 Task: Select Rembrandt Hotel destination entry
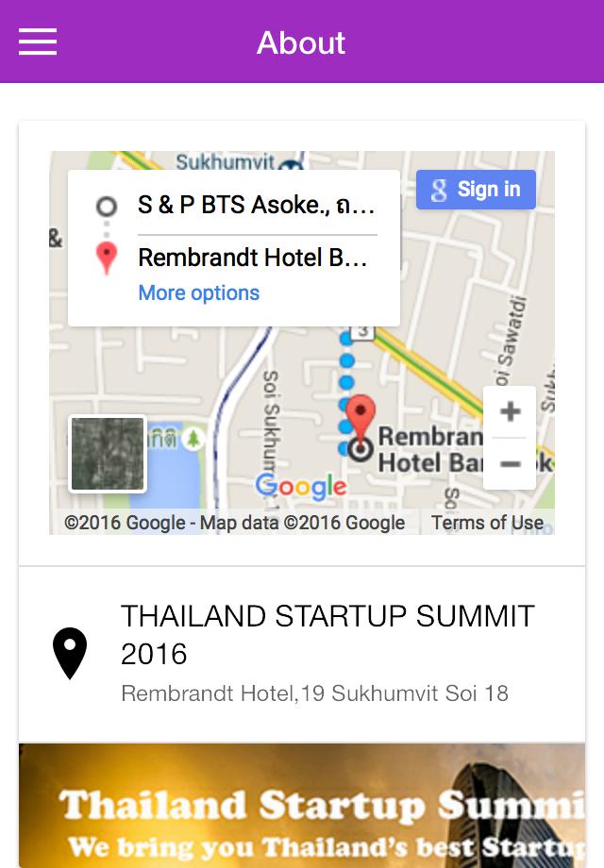coord(252,258)
